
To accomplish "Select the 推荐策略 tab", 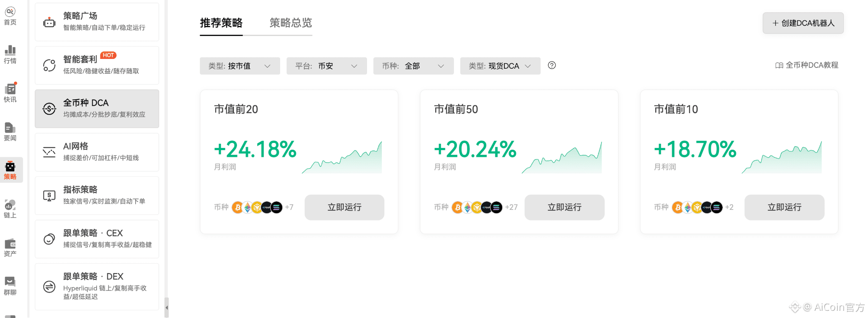I will (x=221, y=23).
